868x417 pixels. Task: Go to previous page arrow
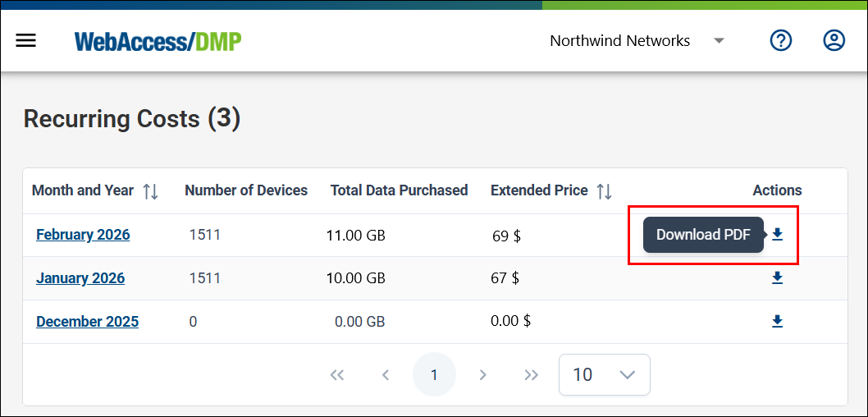click(386, 375)
